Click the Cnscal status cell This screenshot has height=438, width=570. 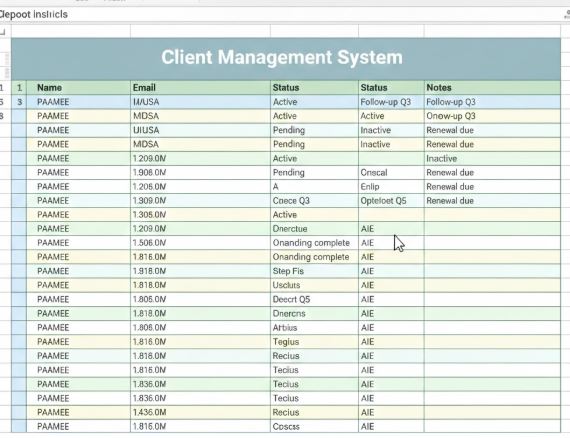click(x=391, y=172)
